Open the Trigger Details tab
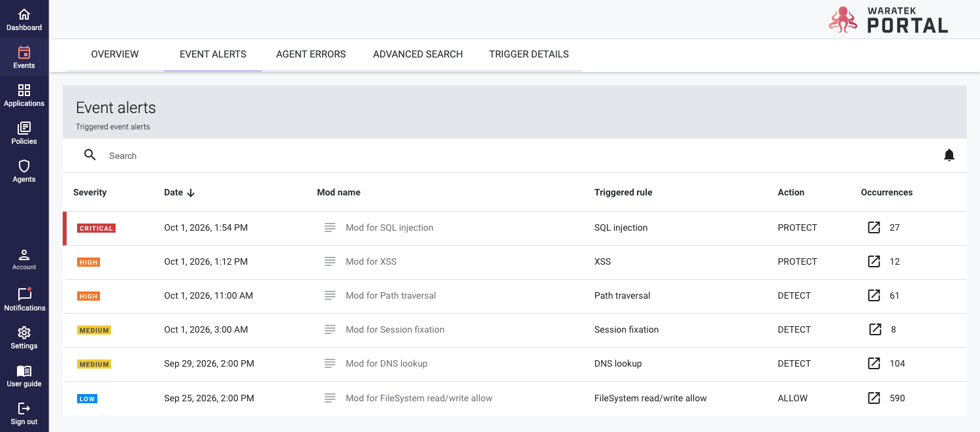The width and height of the screenshot is (980, 432). coord(529,54)
